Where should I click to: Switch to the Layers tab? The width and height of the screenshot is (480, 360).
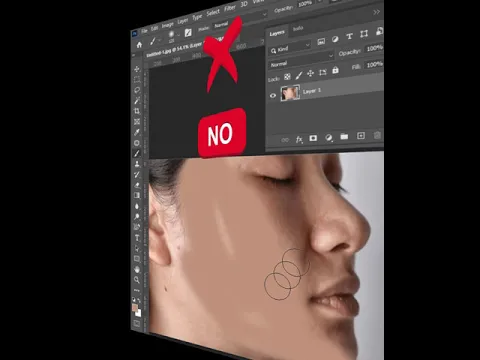(x=277, y=33)
